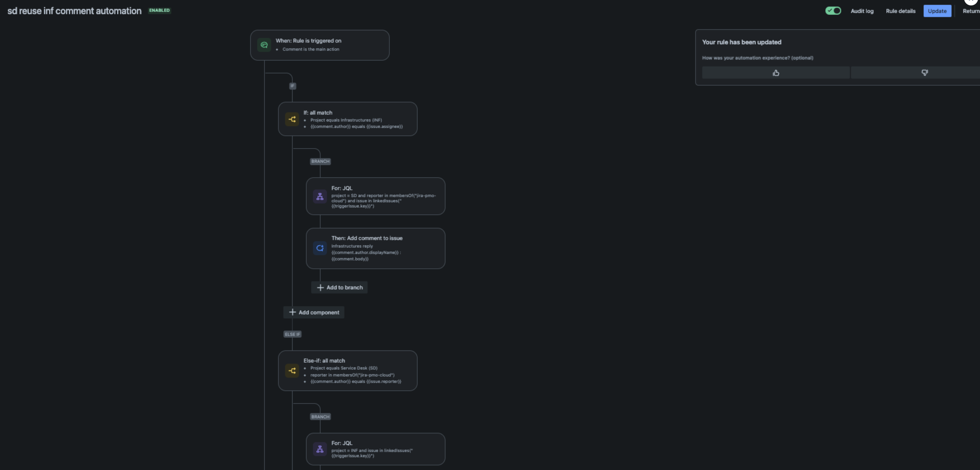Open the When: Rule is triggered on card
The width and height of the screenshot is (980, 470).
pyautogui.click(x=320, y=45)
